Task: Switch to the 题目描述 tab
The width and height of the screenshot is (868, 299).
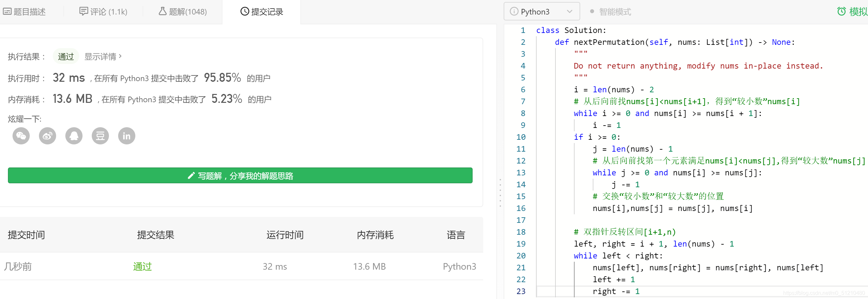Action: point(24,12)
